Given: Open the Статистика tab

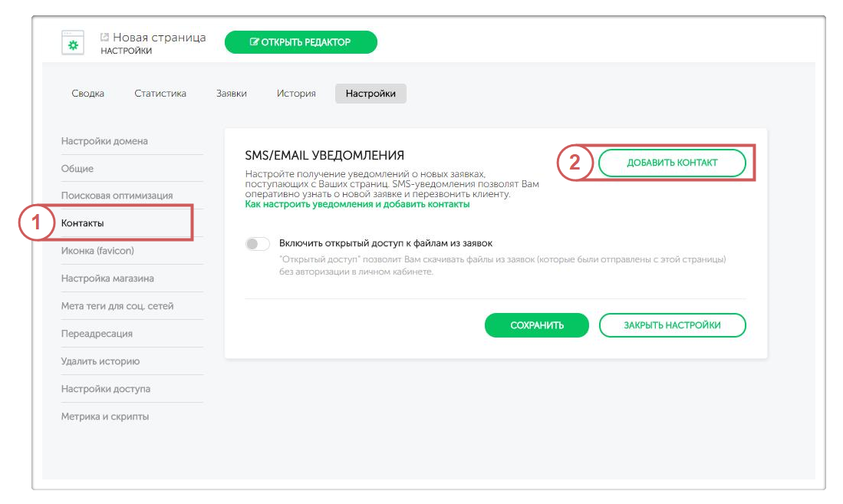Looking at the screenshot, I should [160, 94].
